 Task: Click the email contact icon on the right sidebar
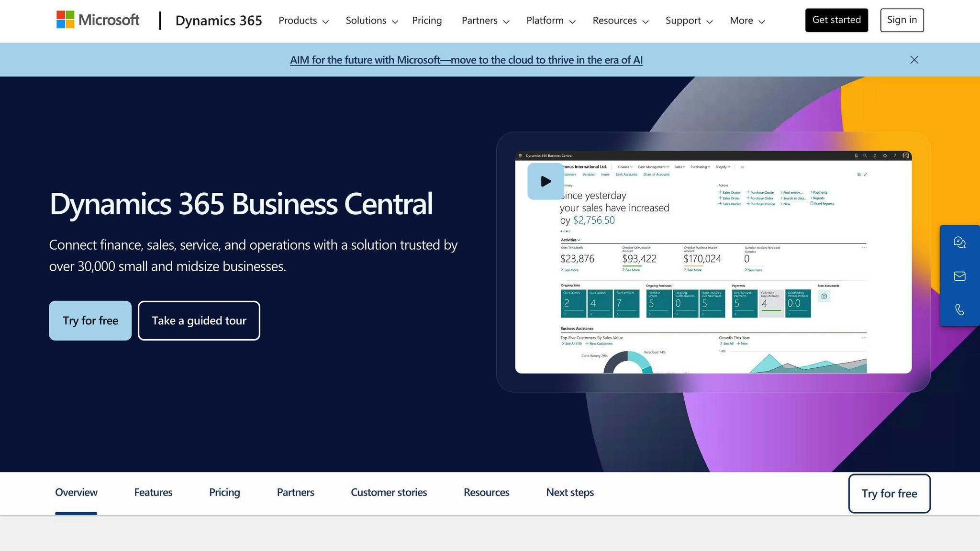[x=960, y=276]
